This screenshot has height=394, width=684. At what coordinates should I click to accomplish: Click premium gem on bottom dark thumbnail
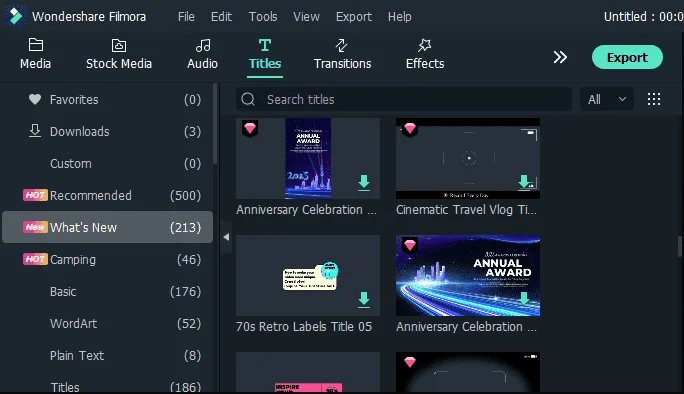pyautogui.click(x=410, y=362)
